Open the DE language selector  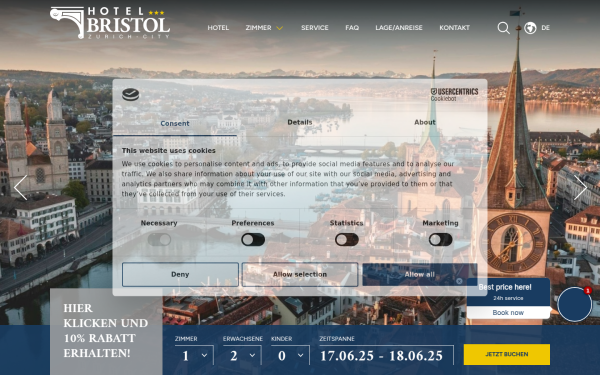[x=546, y=28]
